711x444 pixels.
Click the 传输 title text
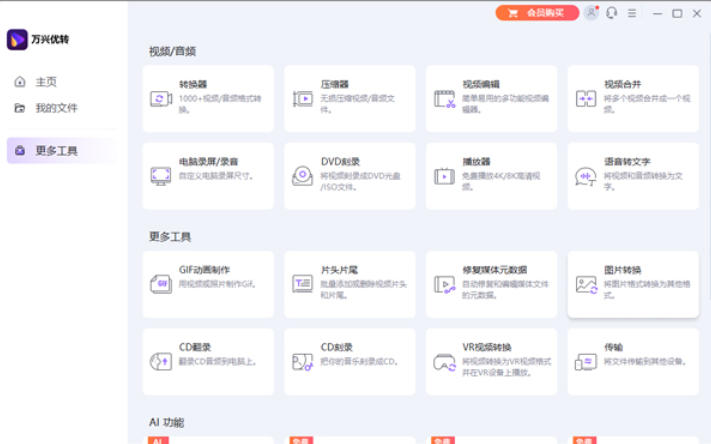[x=613, y=347]
